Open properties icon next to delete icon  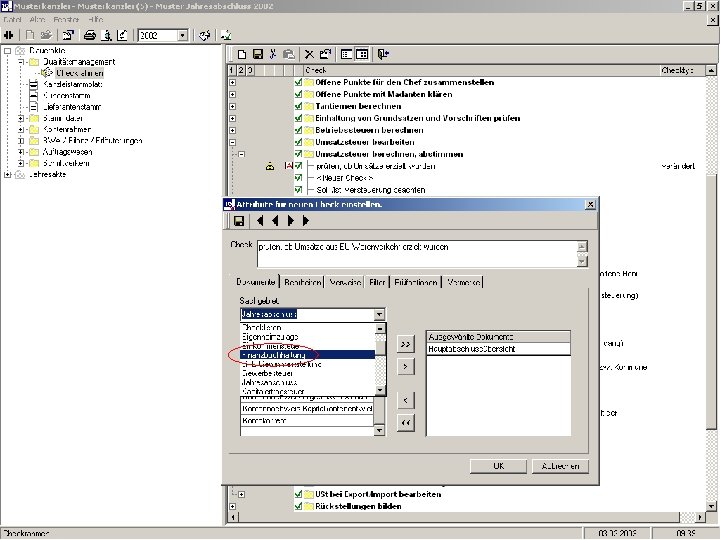tap(325, 54)
